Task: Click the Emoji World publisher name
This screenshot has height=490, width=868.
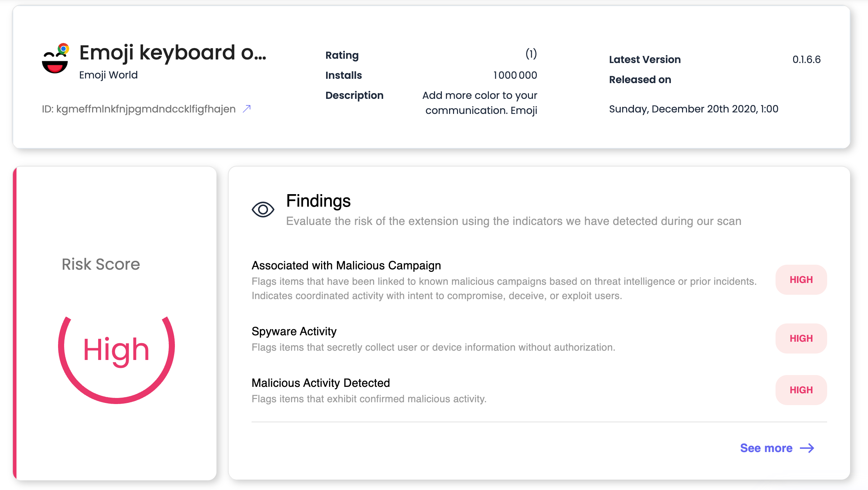Action: (x=108, y=75)
